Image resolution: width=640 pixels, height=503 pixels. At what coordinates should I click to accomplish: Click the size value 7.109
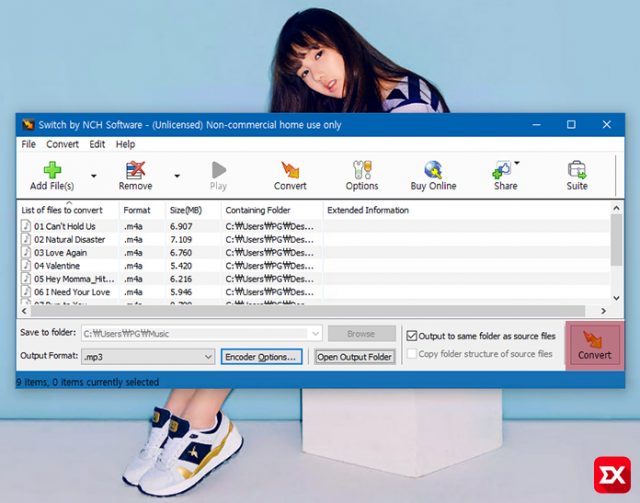pyautogui.click(x=181, y=239)
